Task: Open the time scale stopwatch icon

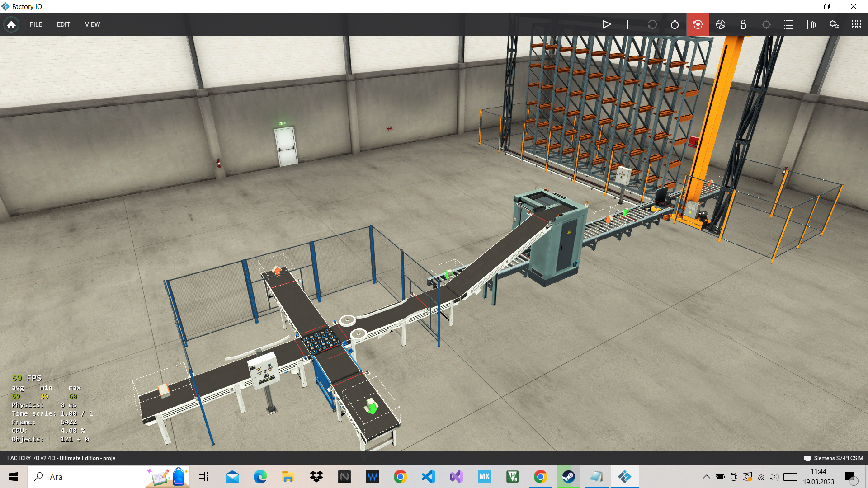Action: (x=675, y=24)
